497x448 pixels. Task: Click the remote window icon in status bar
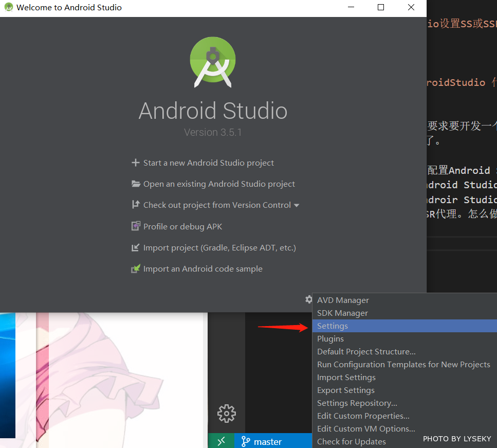[221, 441]
